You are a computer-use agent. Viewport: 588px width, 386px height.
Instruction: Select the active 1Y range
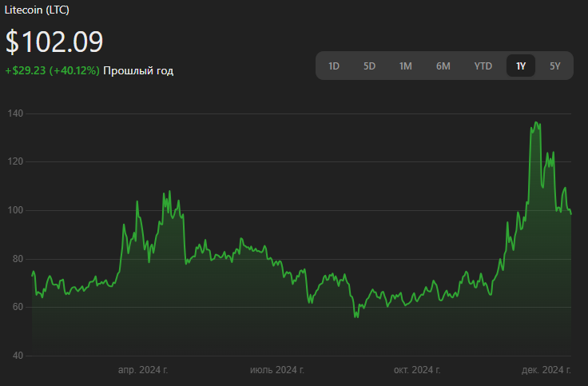point(521,66)
